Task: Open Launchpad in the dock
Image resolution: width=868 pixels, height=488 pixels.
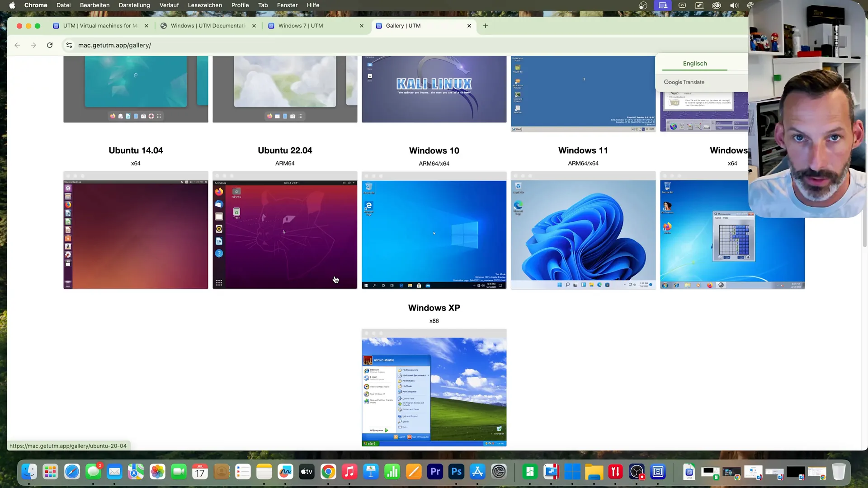Action: click(x=51, y=472)
